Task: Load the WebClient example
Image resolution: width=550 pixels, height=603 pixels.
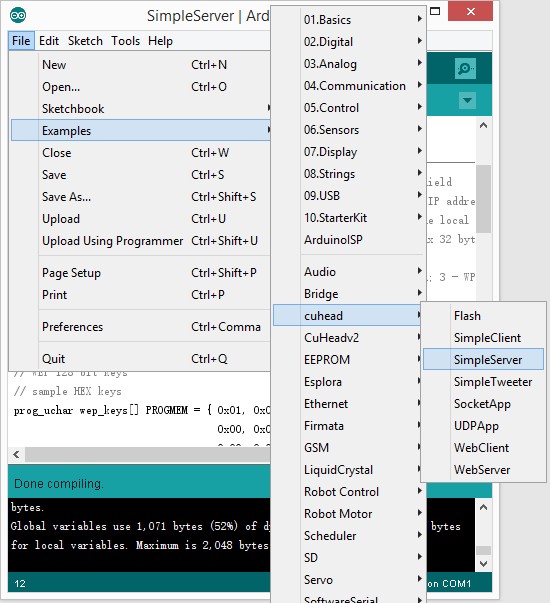Action: 483,448
